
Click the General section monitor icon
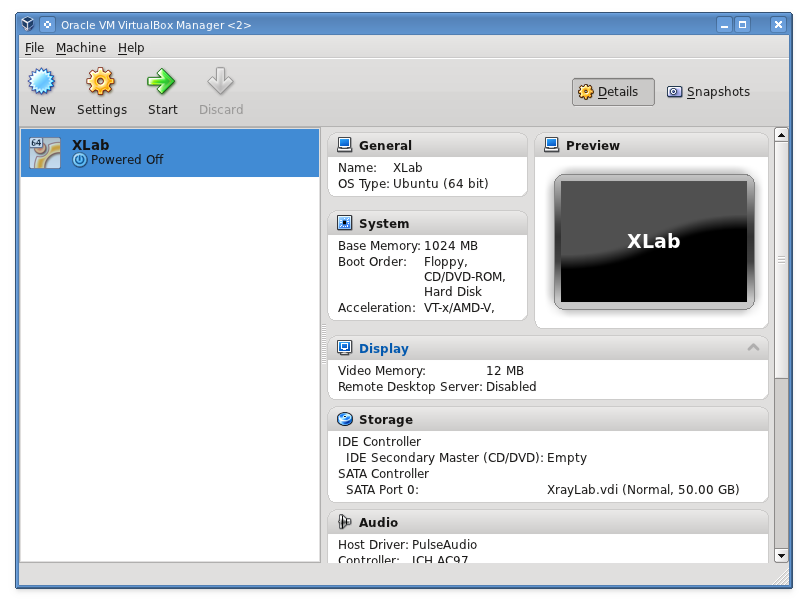click(x=344, y=145)
